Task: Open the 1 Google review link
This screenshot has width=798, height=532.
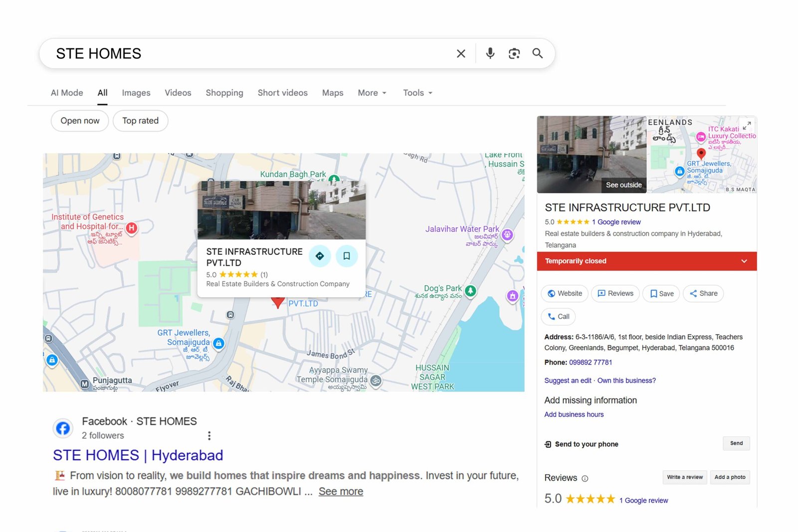Action: click(x=617, y=222)
